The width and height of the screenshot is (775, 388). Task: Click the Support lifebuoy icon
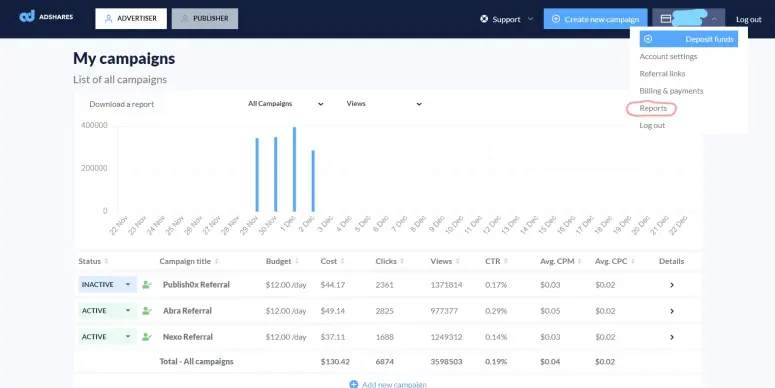[484, 19]
